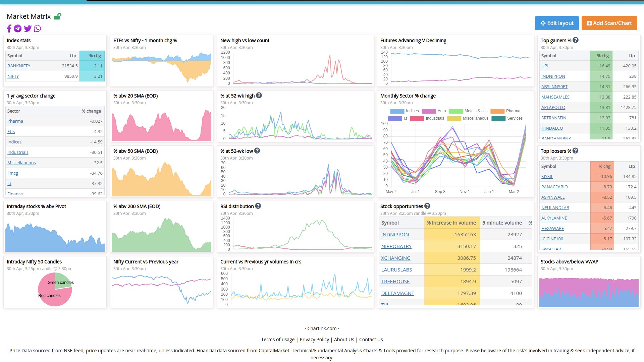Click the Telegram share icon
Screen dimensions: 644x362
[x=18, y=28]
